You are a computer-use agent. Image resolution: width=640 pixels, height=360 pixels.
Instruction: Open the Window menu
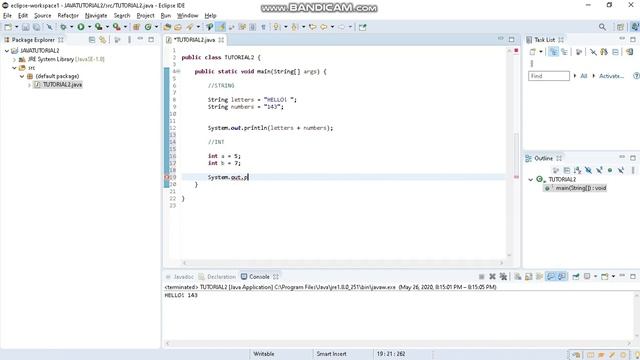click(187, 16)
